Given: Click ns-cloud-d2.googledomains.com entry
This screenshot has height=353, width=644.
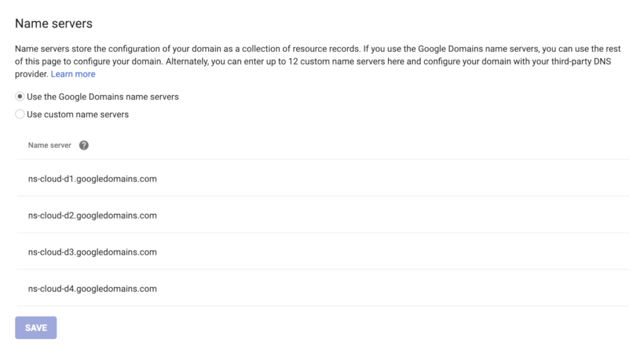Looking at the screenshot, I should pyautogui.click(x=92, y=215).
